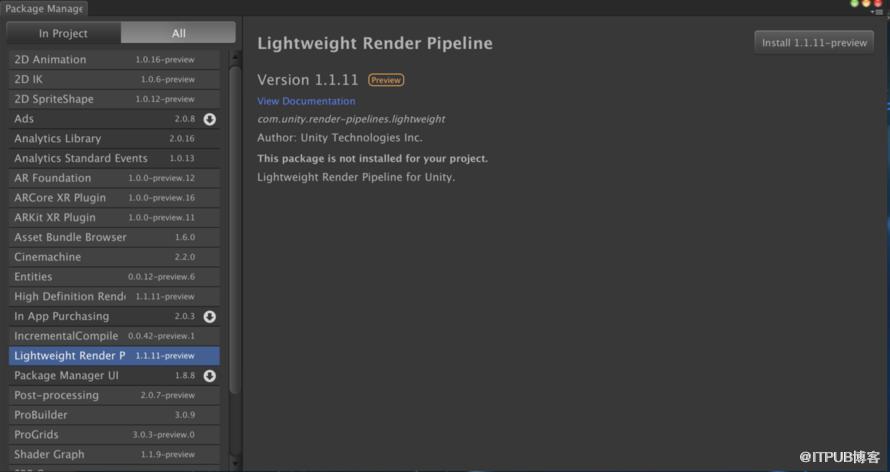Viewport: 890px width, 472px height.
Task: Select the 2D IK package
Action: [114, 79]
